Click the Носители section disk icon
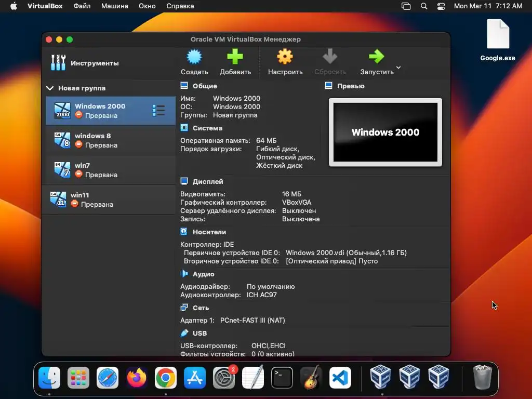 184,232
